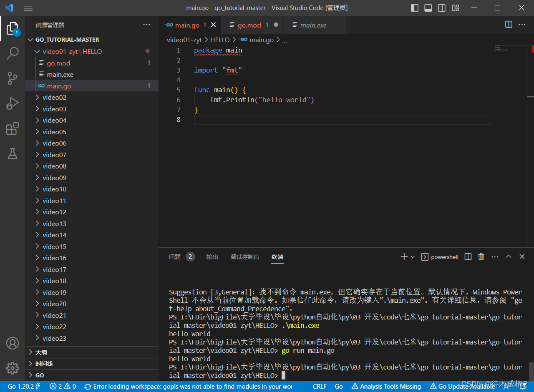Expand the 时间线 timeline section
The height and width of the screenshot is (392, 534).
(92, 364)
